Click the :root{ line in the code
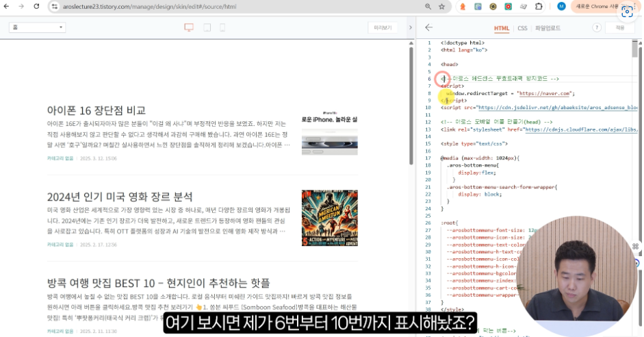The image size is (644, 337). pyautogui.click(x=450, y=223)
